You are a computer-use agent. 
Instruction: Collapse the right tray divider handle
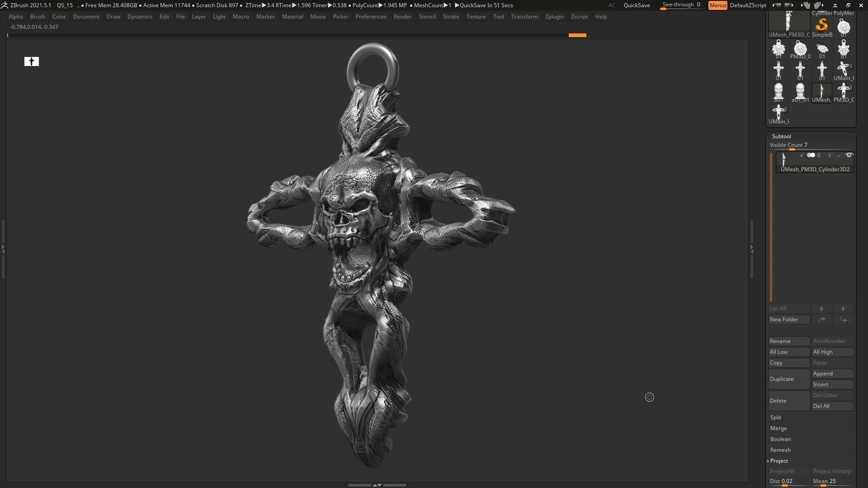[x=752, y=249]
